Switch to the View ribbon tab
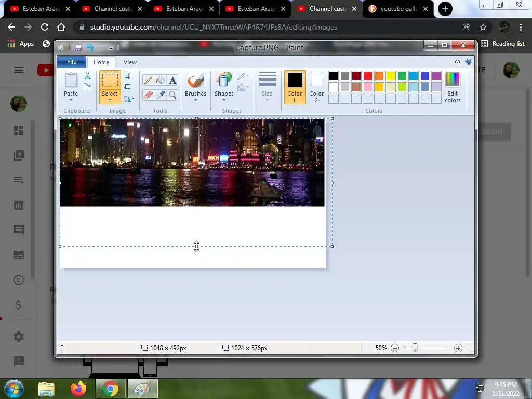The width and height of the screenshot is (532, 399). (x=130, y=62)
